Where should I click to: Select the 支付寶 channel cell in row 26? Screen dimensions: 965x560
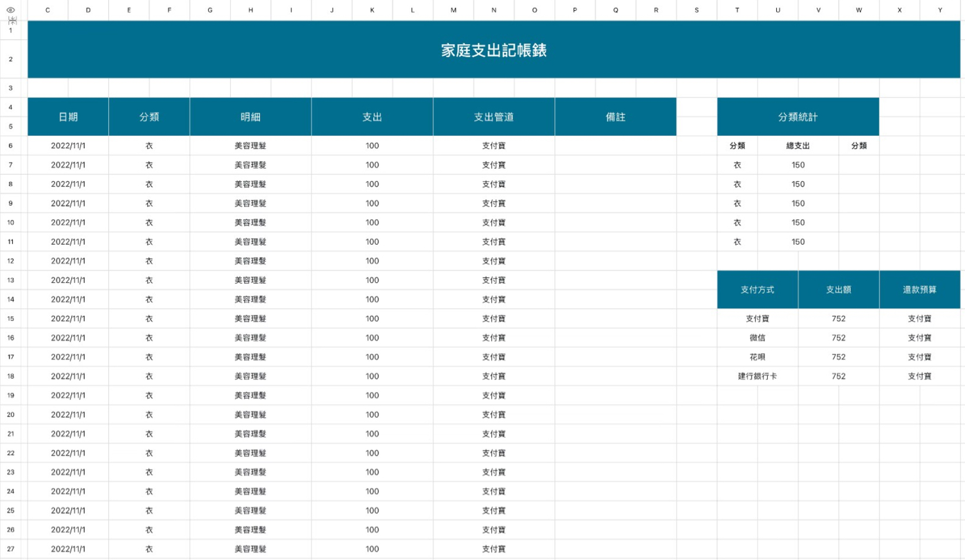tap(494, 529)
